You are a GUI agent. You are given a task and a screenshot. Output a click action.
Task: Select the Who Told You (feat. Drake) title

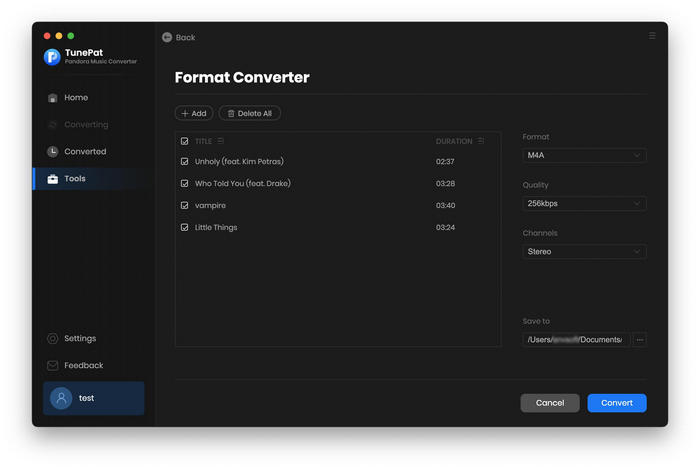[243, 183]
